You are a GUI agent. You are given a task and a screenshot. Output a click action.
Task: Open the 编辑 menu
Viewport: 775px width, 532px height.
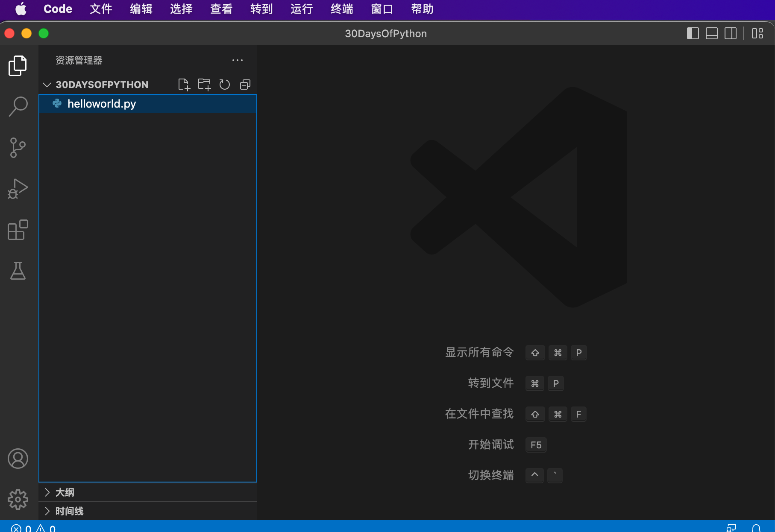pos(141,9)
